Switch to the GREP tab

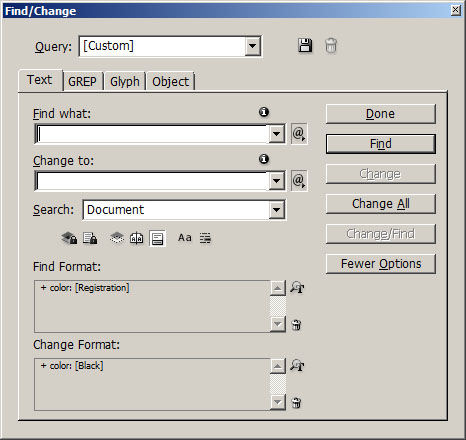[82, 81]
